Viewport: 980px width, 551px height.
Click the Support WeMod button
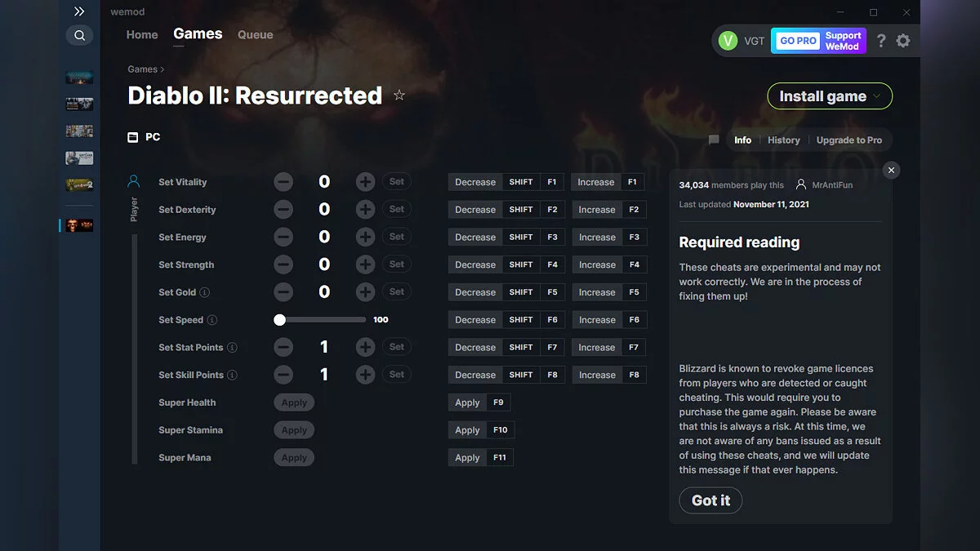click(843, 40)
